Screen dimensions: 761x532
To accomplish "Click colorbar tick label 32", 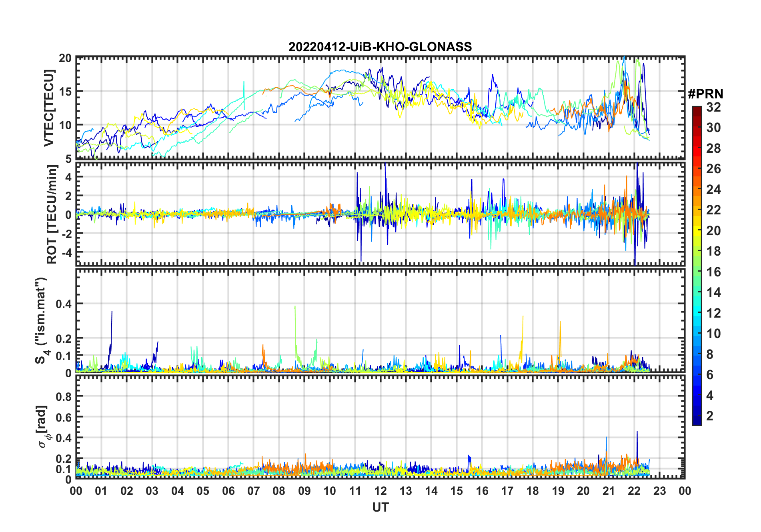I will pos(713,107).
